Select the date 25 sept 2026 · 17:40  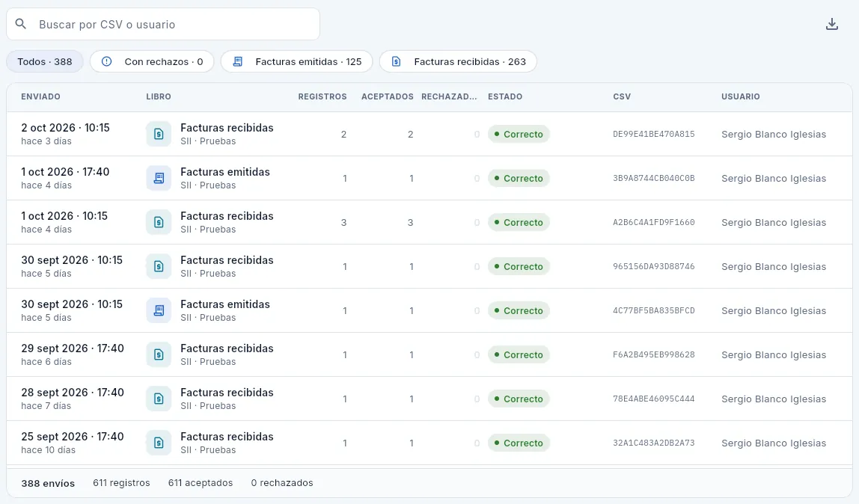click(x=73, y=437)
